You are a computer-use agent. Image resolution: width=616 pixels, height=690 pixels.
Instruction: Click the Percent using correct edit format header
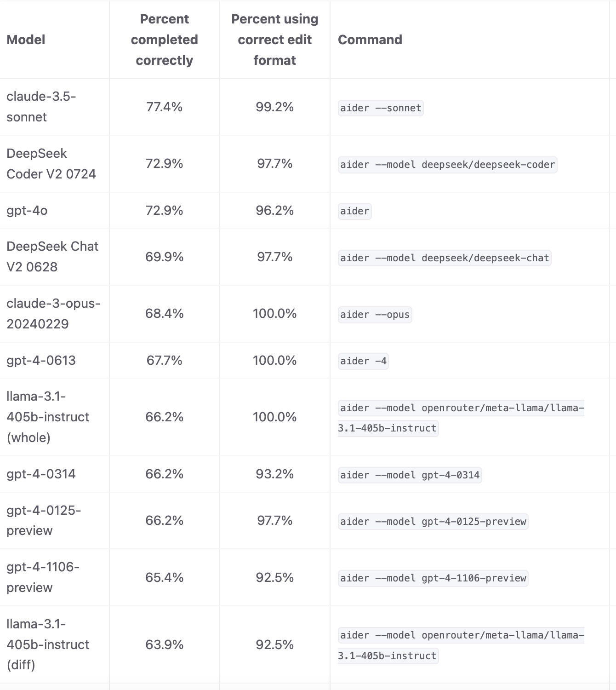click(274, 40)
